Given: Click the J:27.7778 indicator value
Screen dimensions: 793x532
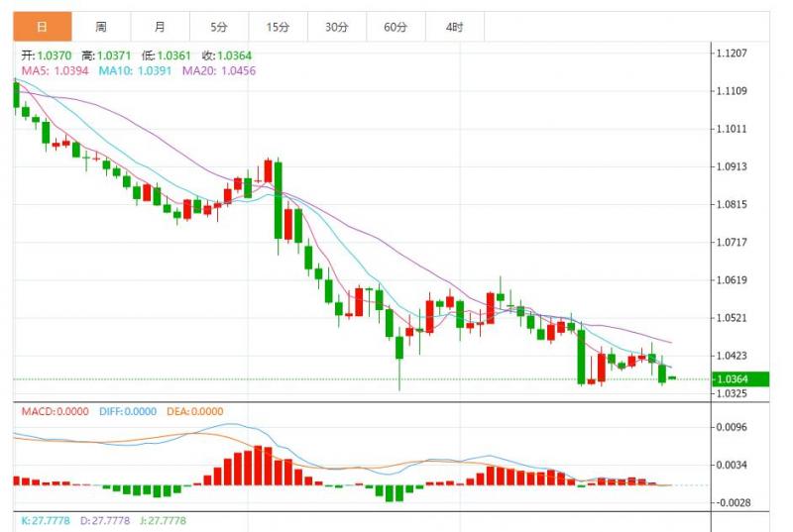Looking at the screenshot, I should coord(163,520).
